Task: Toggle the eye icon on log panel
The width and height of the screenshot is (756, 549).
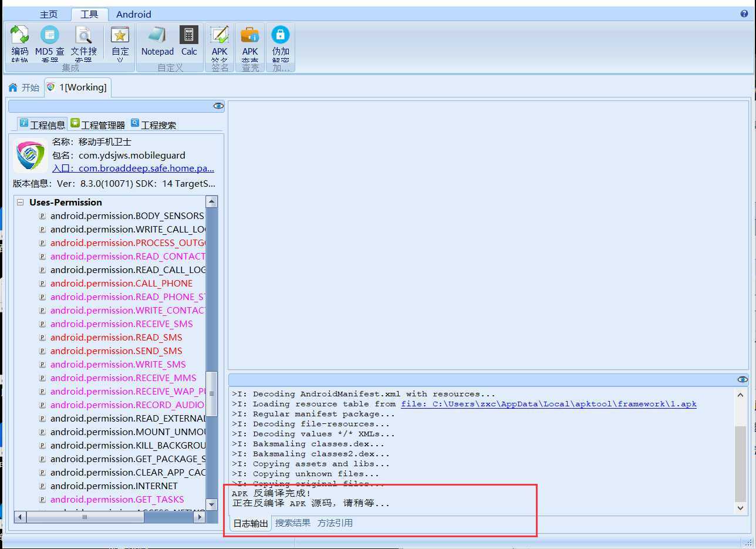Action: tap(743, 379)
